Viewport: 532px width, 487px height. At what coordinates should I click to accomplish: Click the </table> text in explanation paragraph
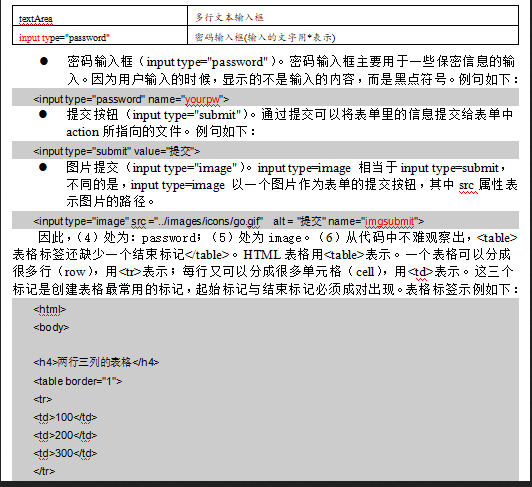207,255
